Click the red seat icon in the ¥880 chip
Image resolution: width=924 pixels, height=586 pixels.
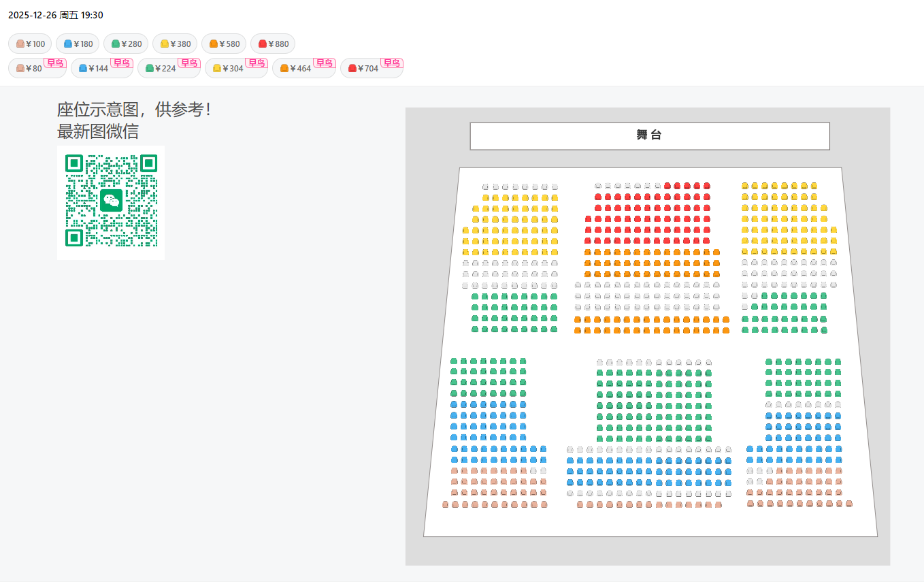click(263, 44)
